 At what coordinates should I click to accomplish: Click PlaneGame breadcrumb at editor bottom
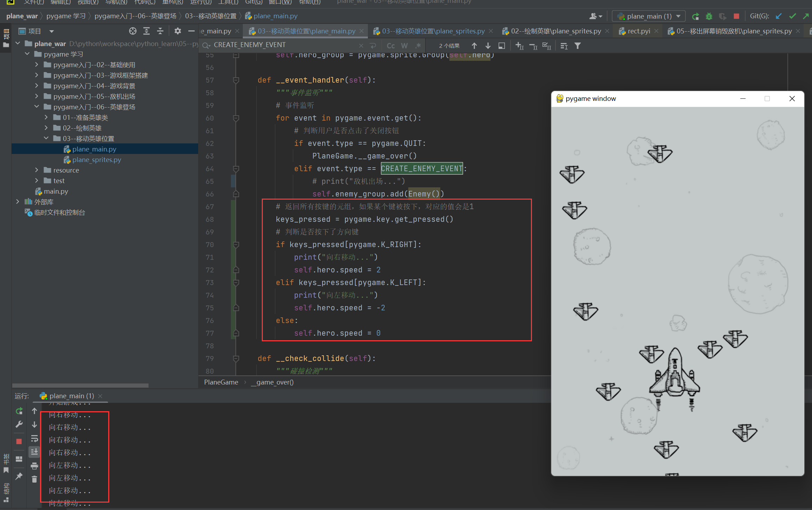(221, 382)
